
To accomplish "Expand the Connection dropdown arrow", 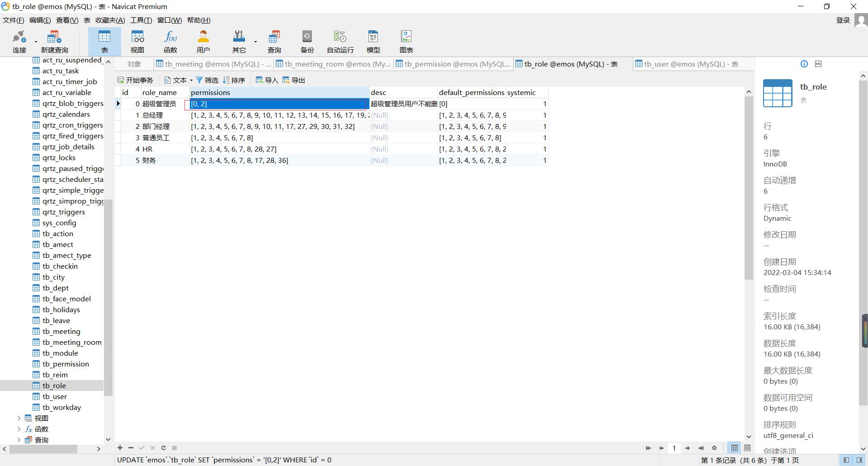I will [x=36, y=42].
